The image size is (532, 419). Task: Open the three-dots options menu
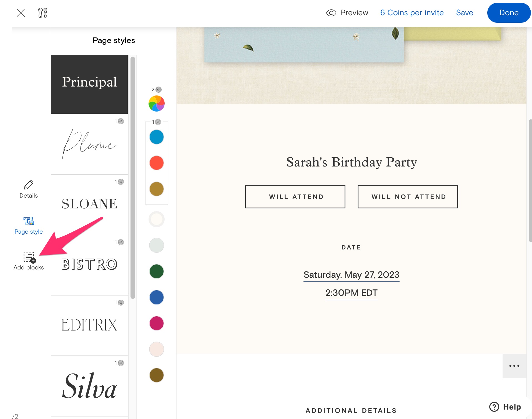514,366
